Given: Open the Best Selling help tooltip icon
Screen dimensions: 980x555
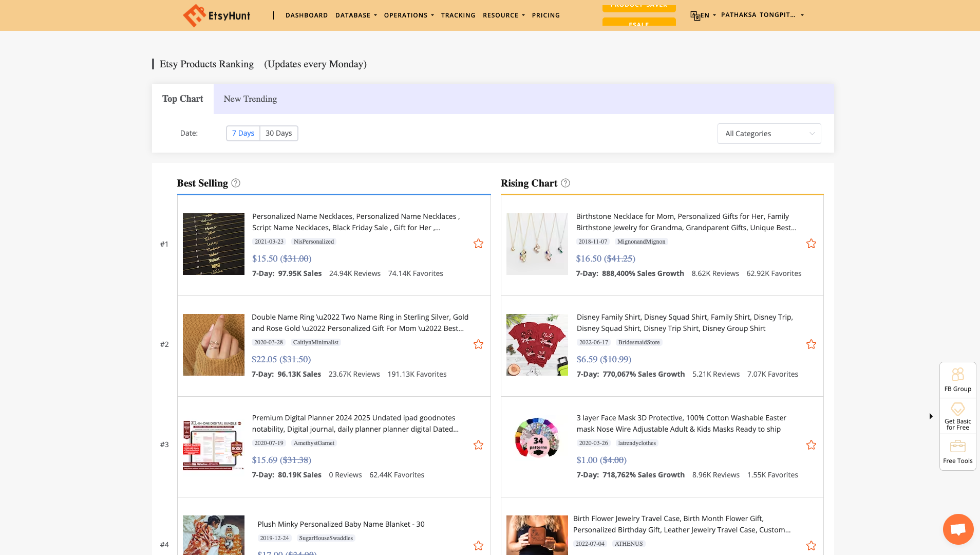Looking at the screenshot, I should (x=235, y=183).
